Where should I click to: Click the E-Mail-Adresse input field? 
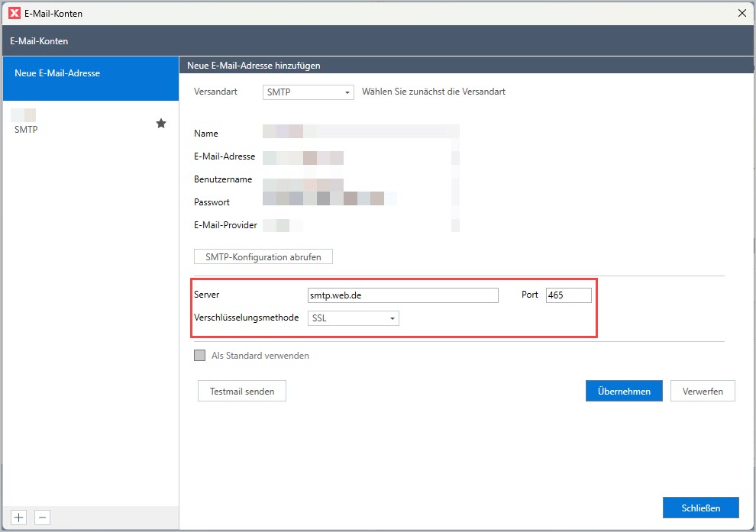(x=360, y=158)
